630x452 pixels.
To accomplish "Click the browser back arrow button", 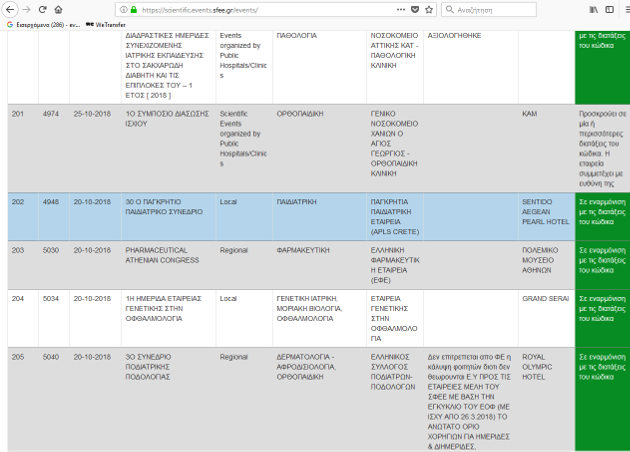I will click(x=9, y=9).
